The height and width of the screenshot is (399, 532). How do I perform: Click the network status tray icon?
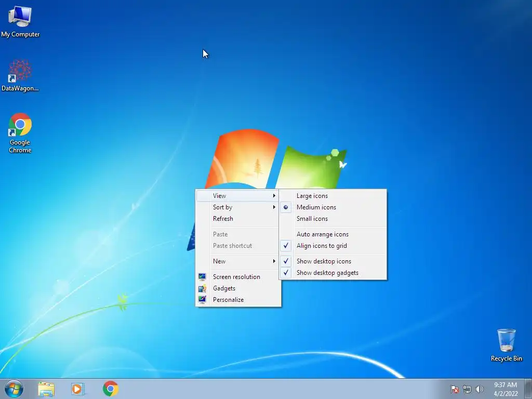coord(467,389)
